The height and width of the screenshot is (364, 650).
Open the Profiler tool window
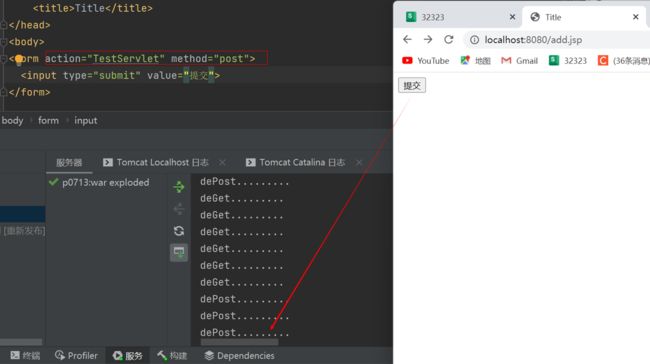(76, 355)
